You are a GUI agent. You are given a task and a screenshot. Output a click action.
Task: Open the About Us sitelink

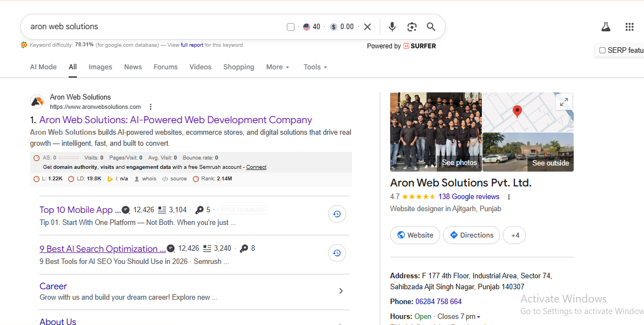58,321
